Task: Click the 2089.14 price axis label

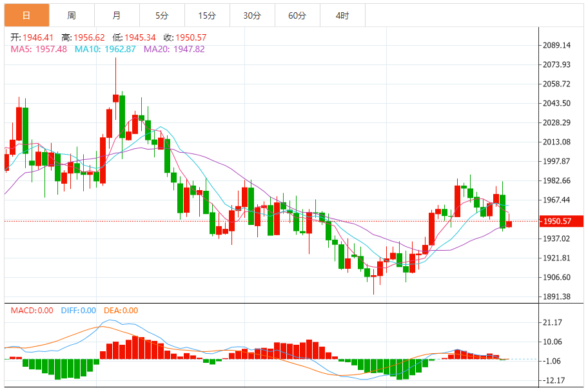Action: tap(556, 45)
